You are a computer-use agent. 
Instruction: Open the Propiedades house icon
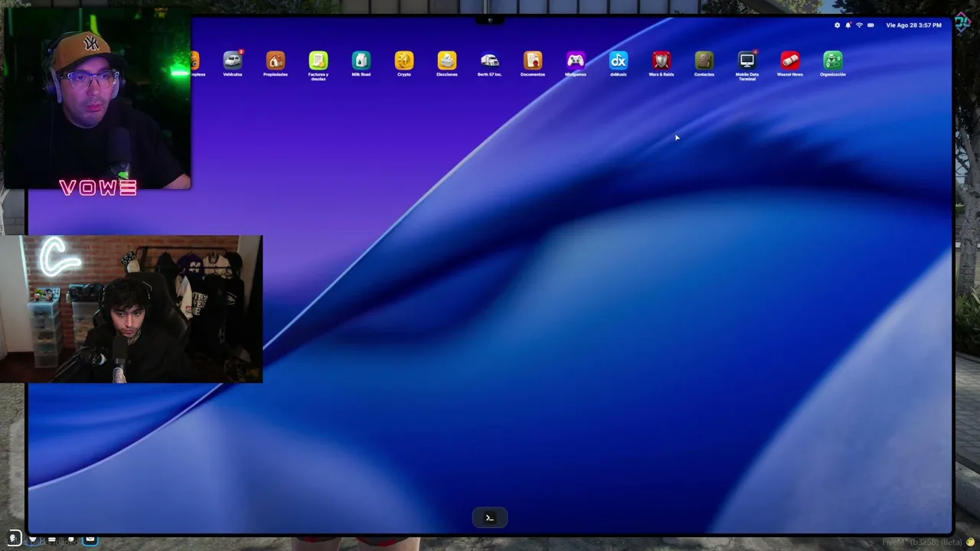pos(276,60)
